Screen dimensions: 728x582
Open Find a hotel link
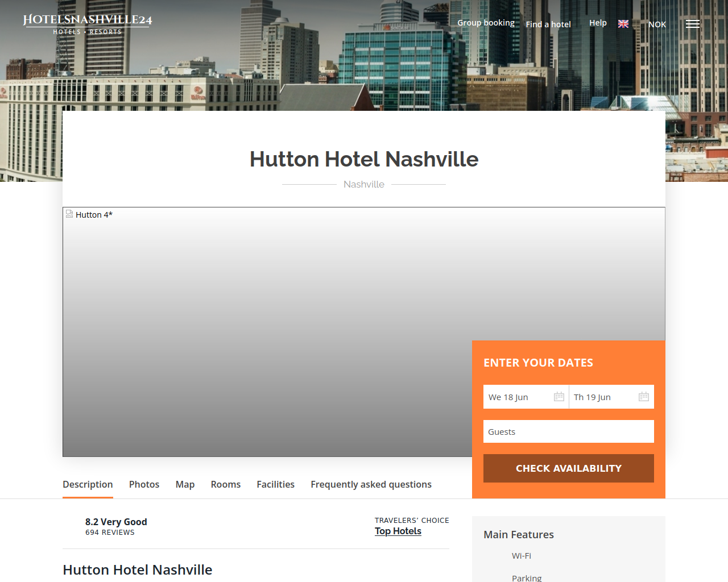point(548,24)
